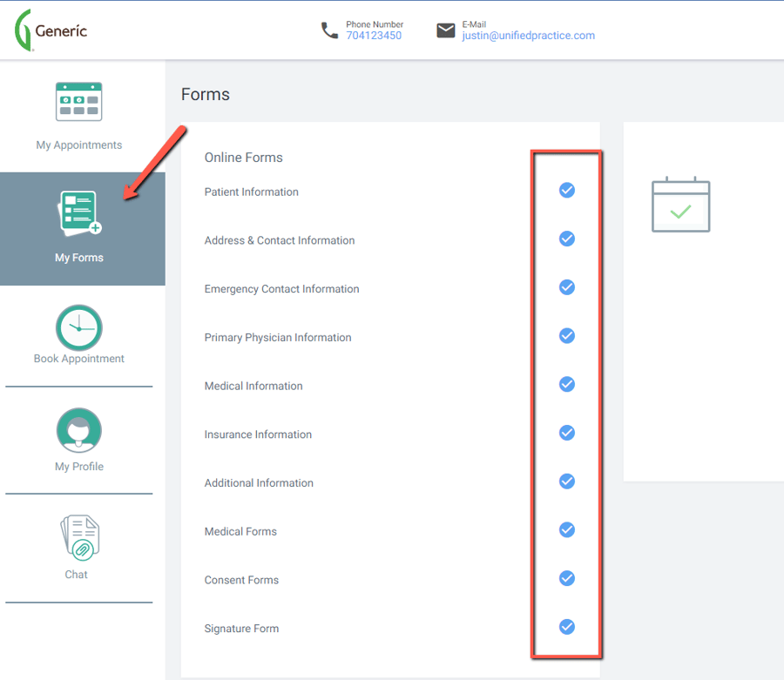This screenshot has height=680, width=784.
Task: Click the My Appointments calendar icon
Action: pyautogui.click(x=79, y=101)
